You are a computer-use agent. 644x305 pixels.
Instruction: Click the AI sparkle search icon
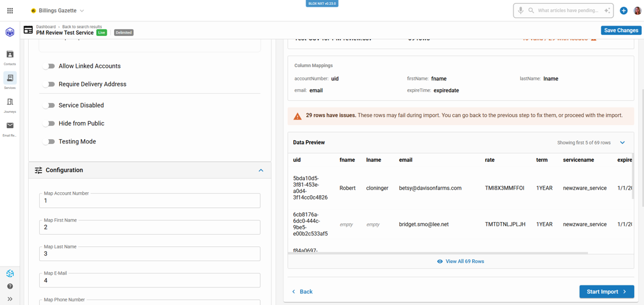pyautogui.click(x=607, y=10)
